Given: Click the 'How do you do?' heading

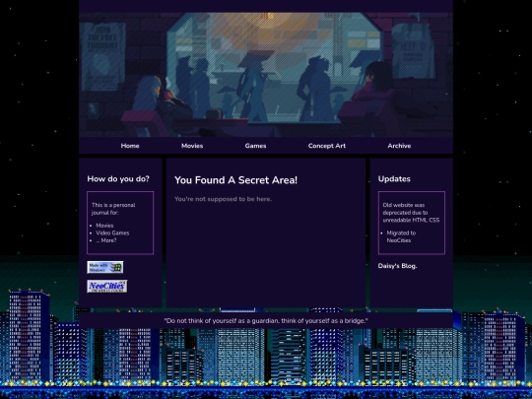Looking at the screenshot, I should [x=118, y=179].
